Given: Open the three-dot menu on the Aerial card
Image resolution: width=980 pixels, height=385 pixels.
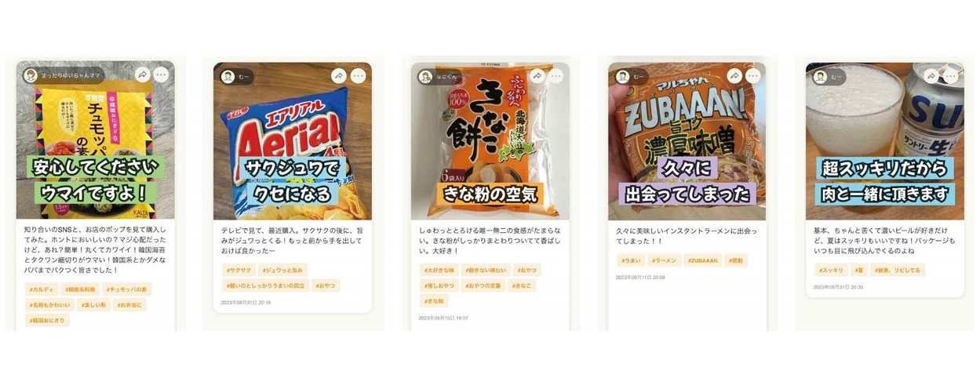Looking at the screenshot, I should point(359,76).
